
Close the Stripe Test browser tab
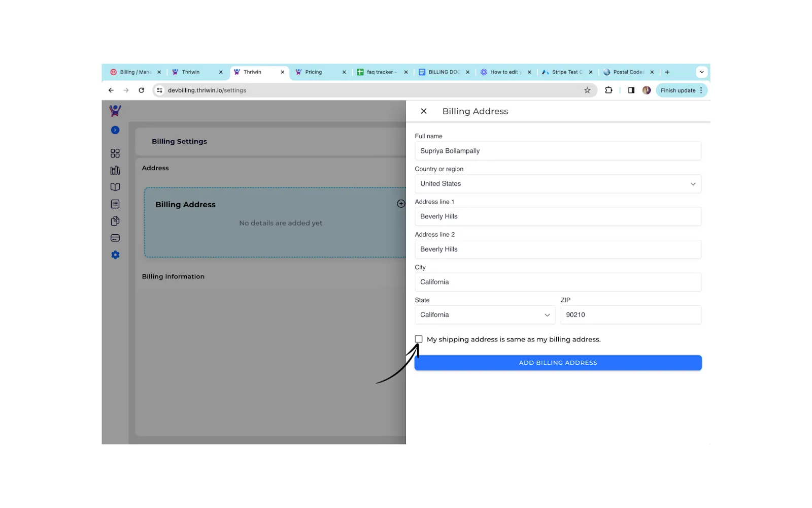[x=591, y=72]
